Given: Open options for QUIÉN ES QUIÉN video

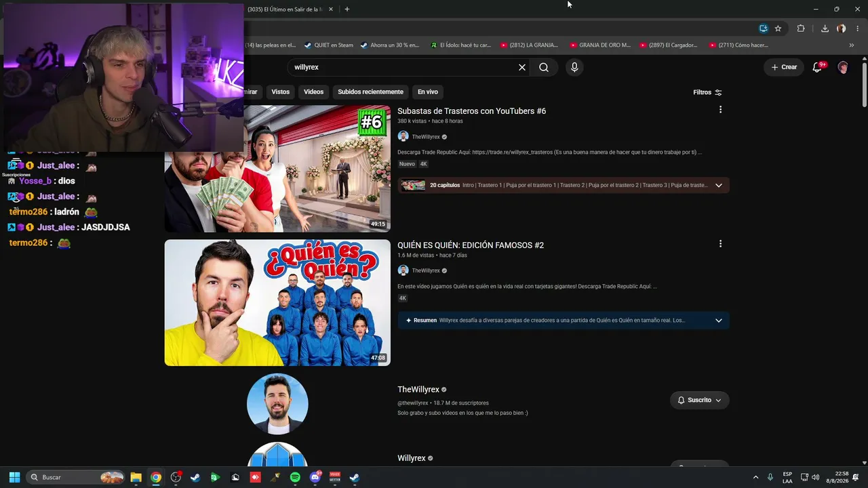Looking at the screenshot, I should point(720,244).
